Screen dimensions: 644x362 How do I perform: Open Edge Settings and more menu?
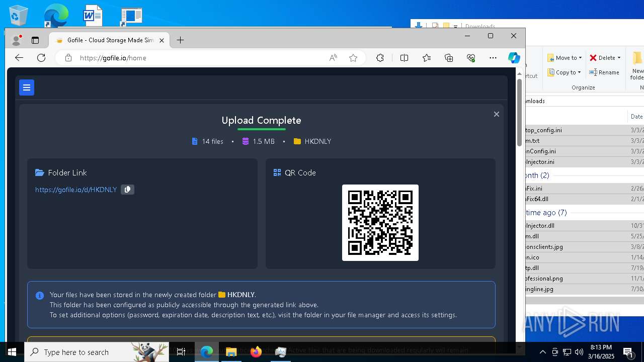pyautogui.click(x=493, y=58)
